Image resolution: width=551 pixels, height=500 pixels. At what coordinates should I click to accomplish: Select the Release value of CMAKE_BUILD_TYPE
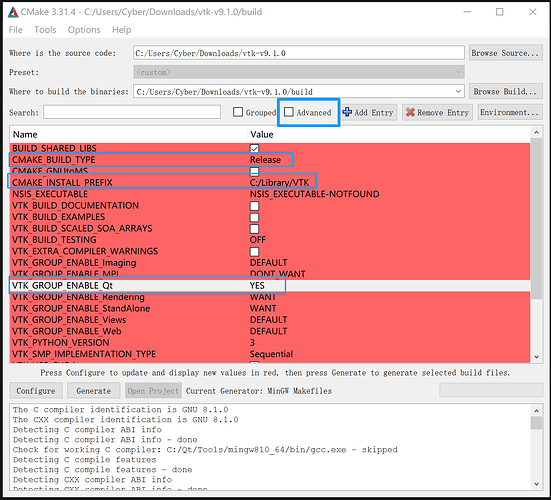(x=265, y=160)
